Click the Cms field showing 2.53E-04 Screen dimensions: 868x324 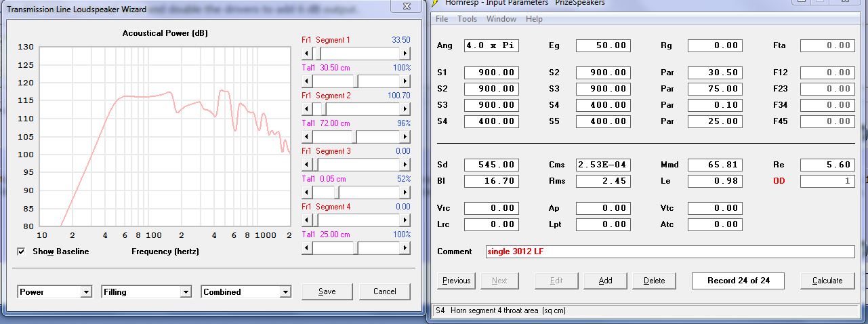pos(603,165)
